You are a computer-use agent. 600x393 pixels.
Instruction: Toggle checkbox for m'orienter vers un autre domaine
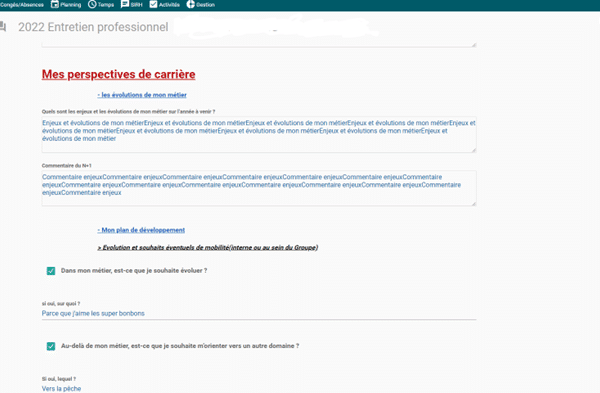coord(51,346)
